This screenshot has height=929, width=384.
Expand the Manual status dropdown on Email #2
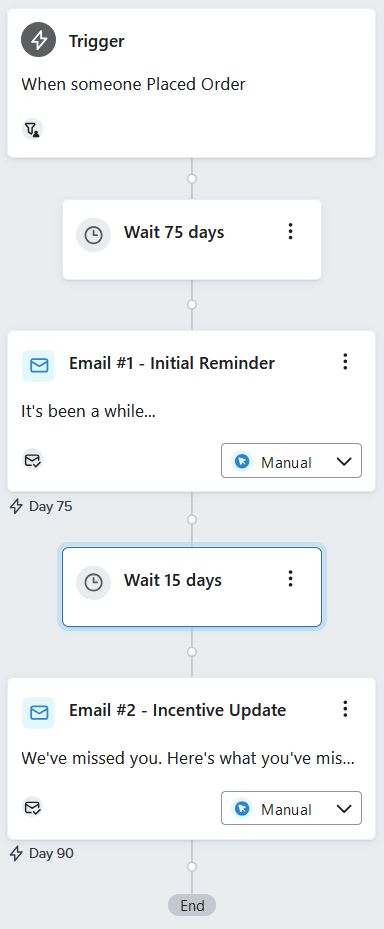(x=291, y=808)
